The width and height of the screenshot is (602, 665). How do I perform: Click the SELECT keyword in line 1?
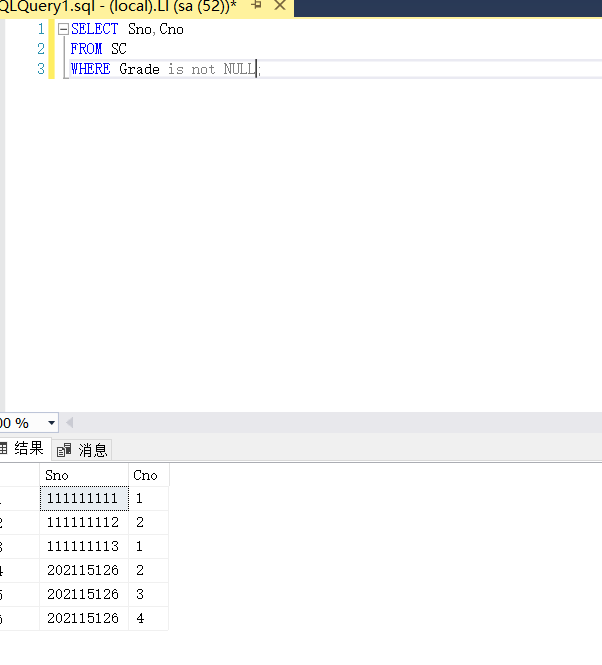coord(94,29)
